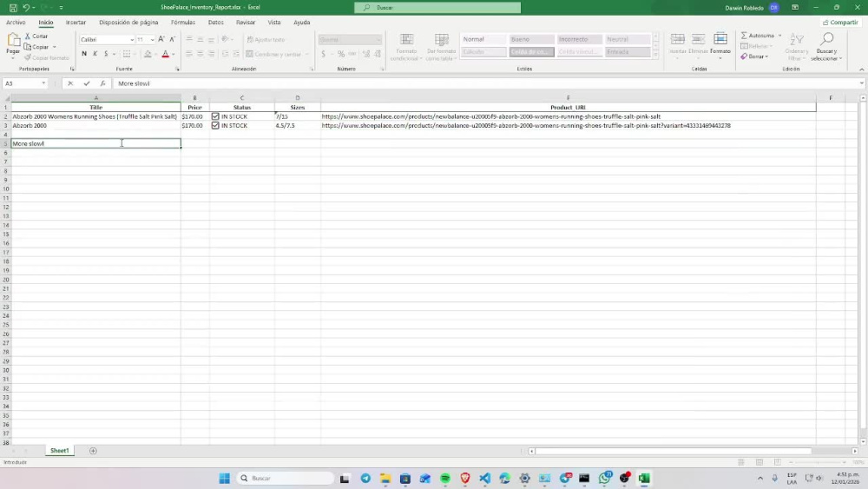This screenshot has width=868, height=489.
Task: Apply bold with the N button
Action: [x=84, y=54]
